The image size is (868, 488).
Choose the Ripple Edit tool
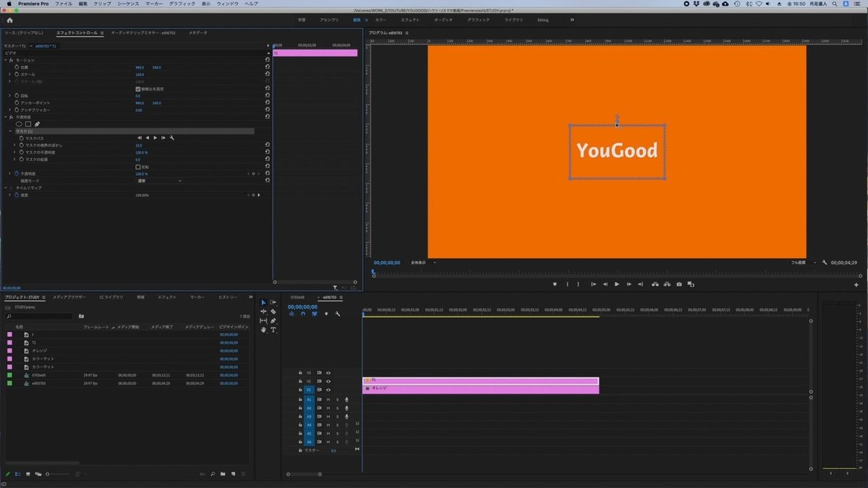[263, 312]
